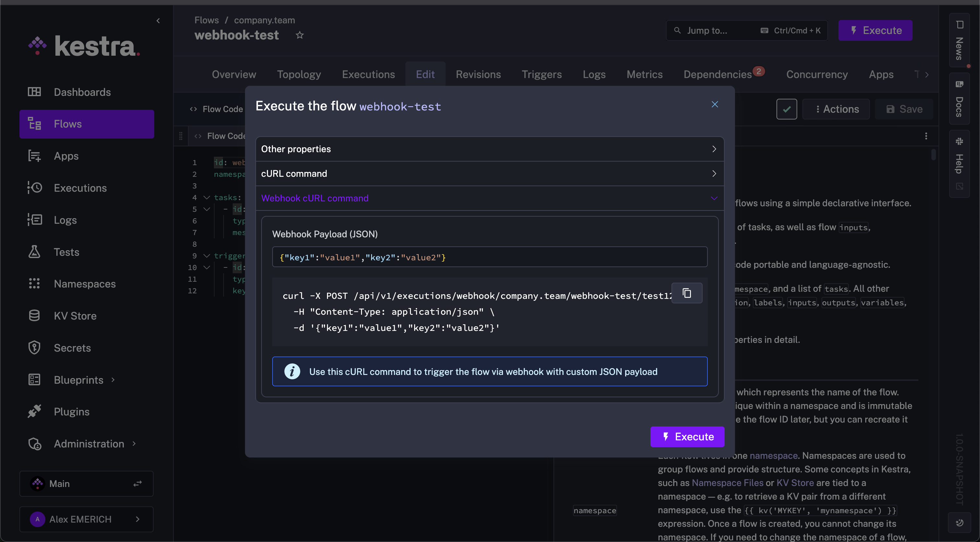Screen dimensions: 980x542
Task: Open the Alex EMERICH user menu
Action: click(x=86, y=519)
